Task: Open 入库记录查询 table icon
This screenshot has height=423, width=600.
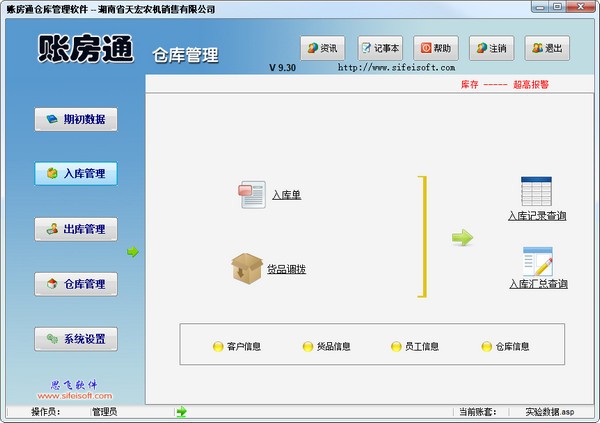Action: tap(537, 192)
